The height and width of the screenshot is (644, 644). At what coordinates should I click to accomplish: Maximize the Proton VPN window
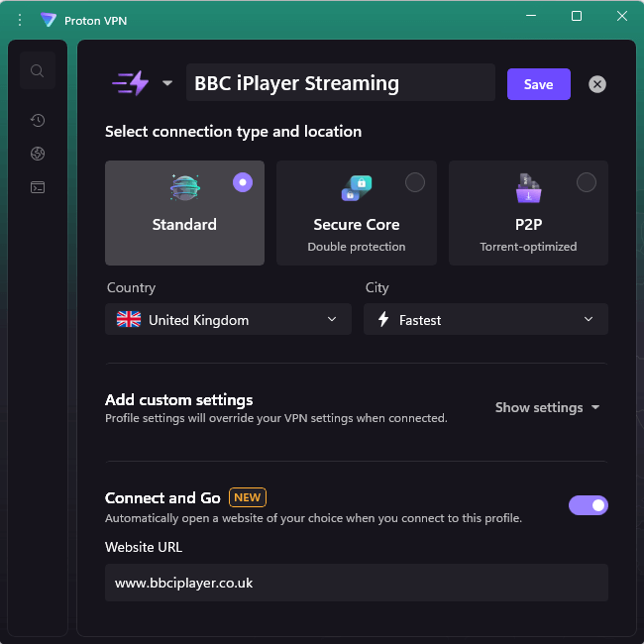point(577,16)
